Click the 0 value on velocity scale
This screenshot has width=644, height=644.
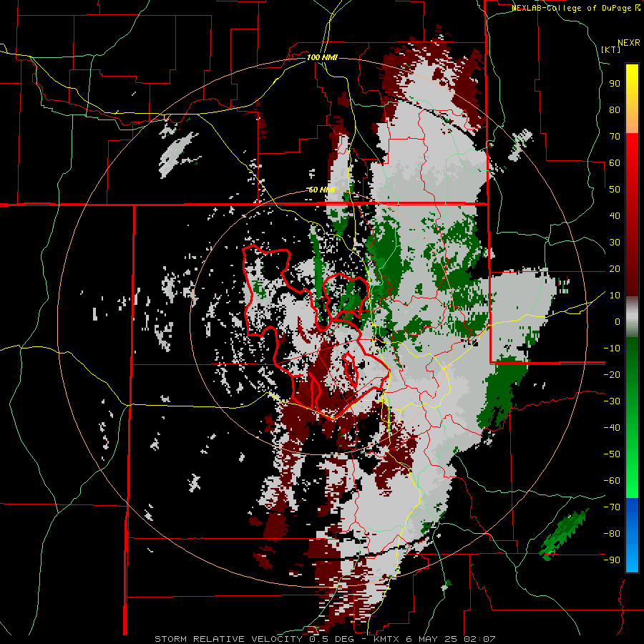click(618, 322)
